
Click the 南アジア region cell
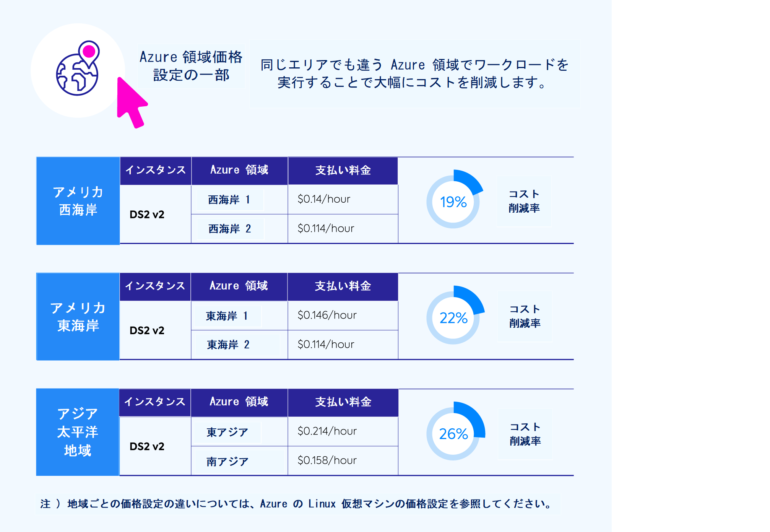(239, 461)
